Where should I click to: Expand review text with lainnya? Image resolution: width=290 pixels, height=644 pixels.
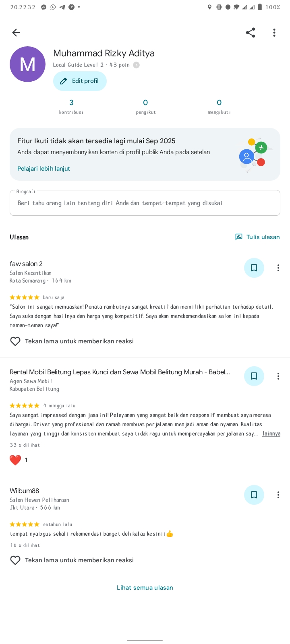tap(271, 433)
